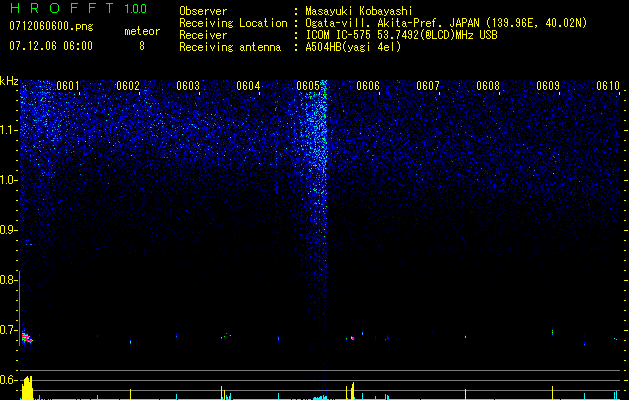The image size is (629, 400).
Task: Click the 0607 time marker
Action: click(x=428, y=86)
